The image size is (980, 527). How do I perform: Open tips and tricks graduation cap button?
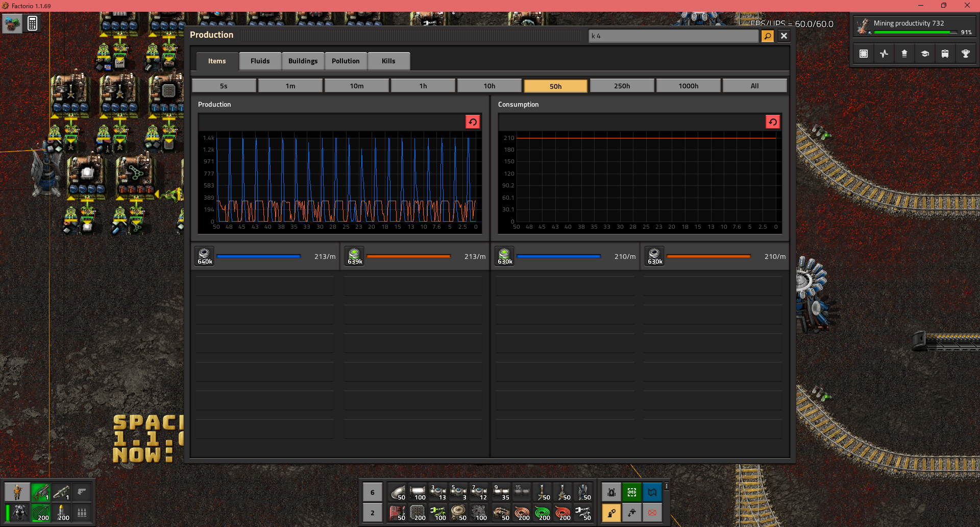(925, 54)
